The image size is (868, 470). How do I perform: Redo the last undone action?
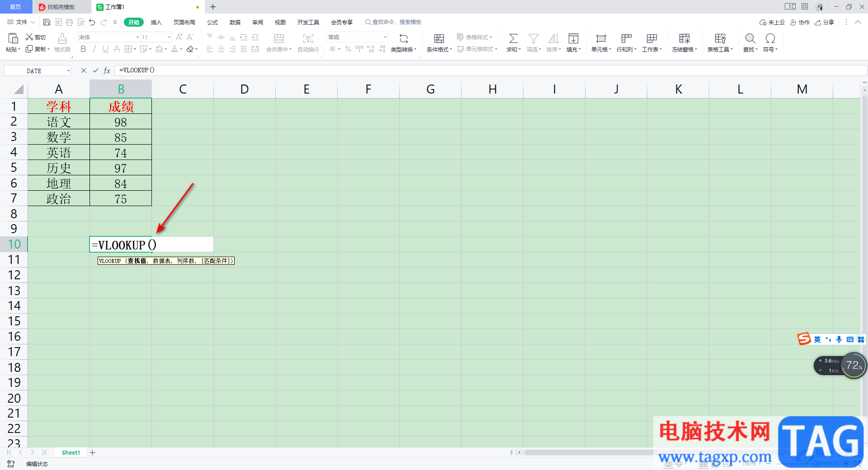(104, 22)
